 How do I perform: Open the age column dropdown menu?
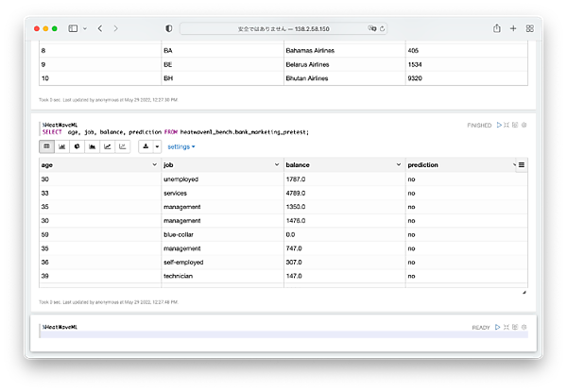154,164
